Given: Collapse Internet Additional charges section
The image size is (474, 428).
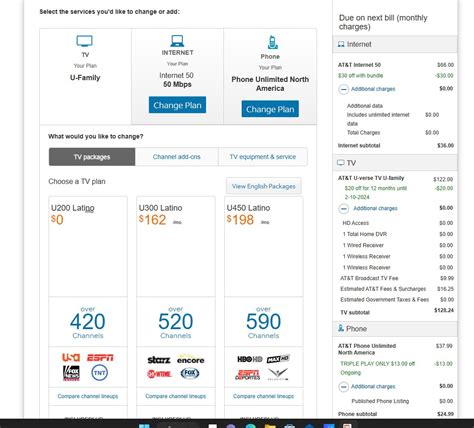Looking at the screenshot, I should pyautogui.click(x=344, y=89).
